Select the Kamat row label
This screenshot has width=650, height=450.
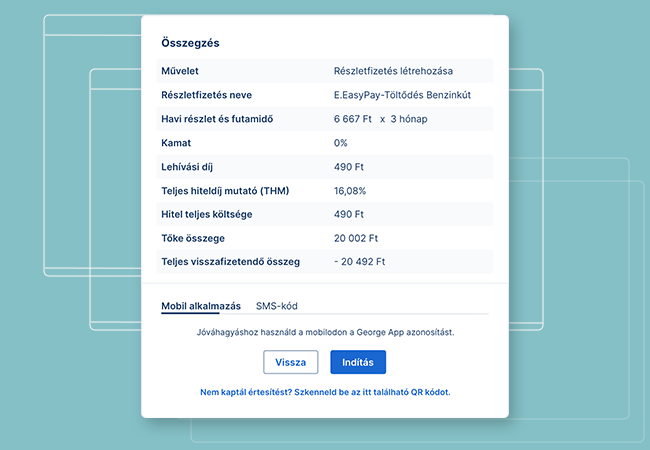(176, 143)
